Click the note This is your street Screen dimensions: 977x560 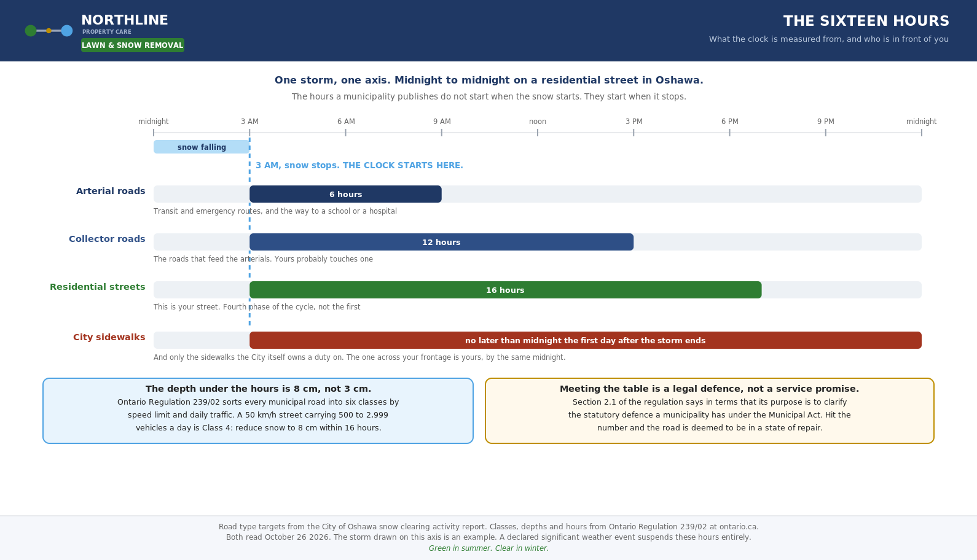click(x=257, y=307)
